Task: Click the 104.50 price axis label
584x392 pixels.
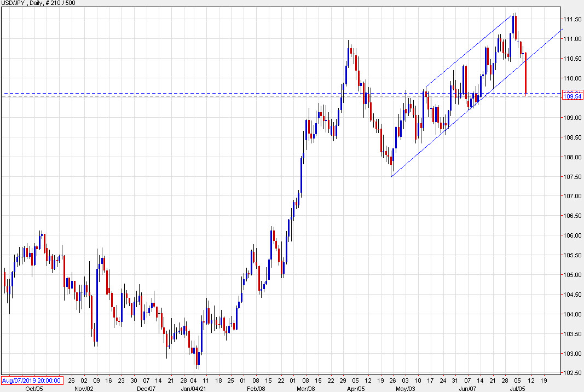Action: pos(573,295)
